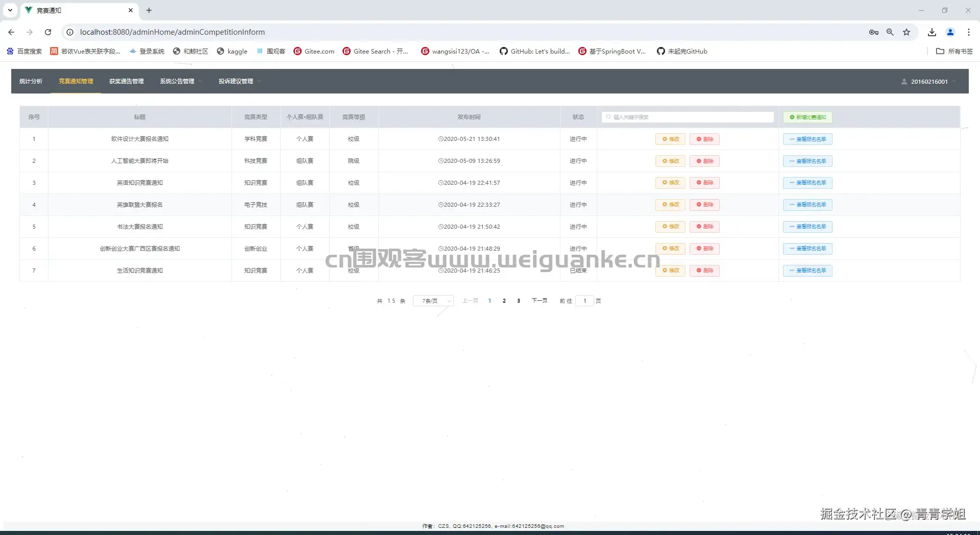Open the 基于SpringBoot V... bookmark
Screen dimensions: 980x535
tap(612, 51)
